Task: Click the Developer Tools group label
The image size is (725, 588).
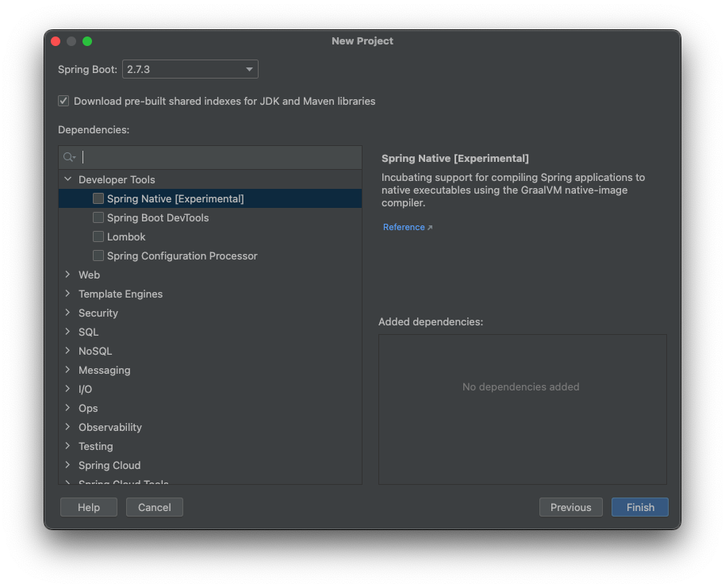Action: pos(117,179)
